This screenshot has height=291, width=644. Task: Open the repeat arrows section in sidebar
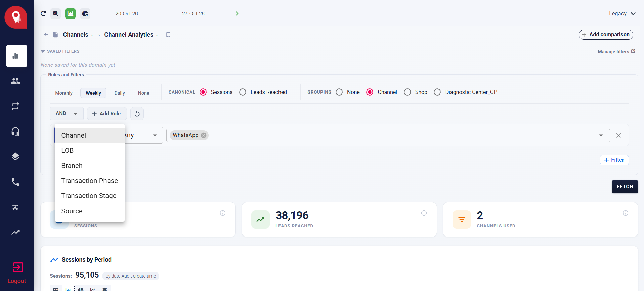point(15,106)
